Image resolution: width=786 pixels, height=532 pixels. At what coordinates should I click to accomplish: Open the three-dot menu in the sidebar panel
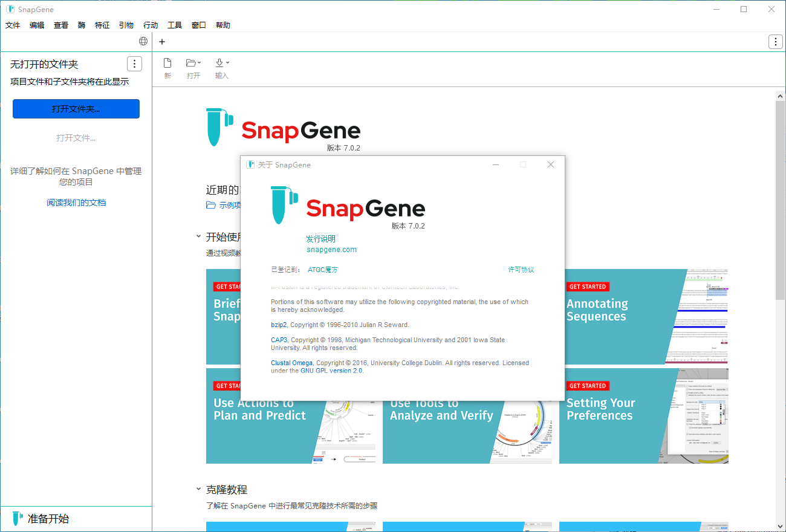click(x=134, y=64)
